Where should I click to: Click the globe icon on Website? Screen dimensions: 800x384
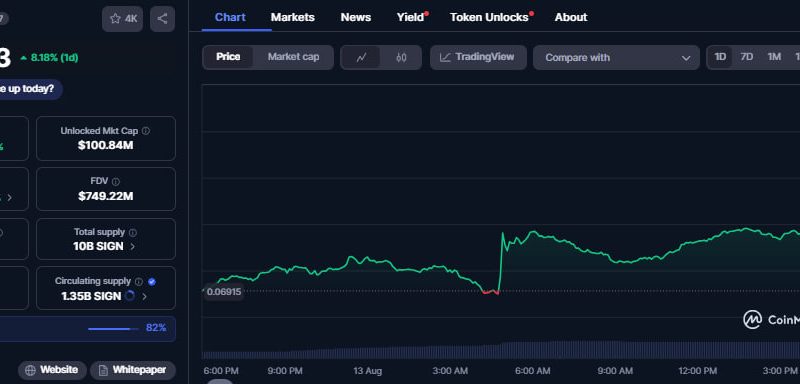point(30,370)
